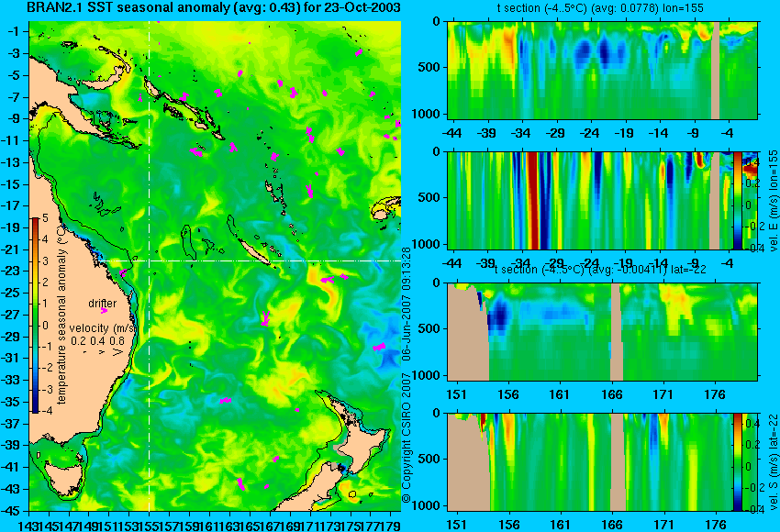Viewport: 780px width, 532px height.
Task: Click the '1000' depth label of the top temperature section
Action: (x=427, y=114)
